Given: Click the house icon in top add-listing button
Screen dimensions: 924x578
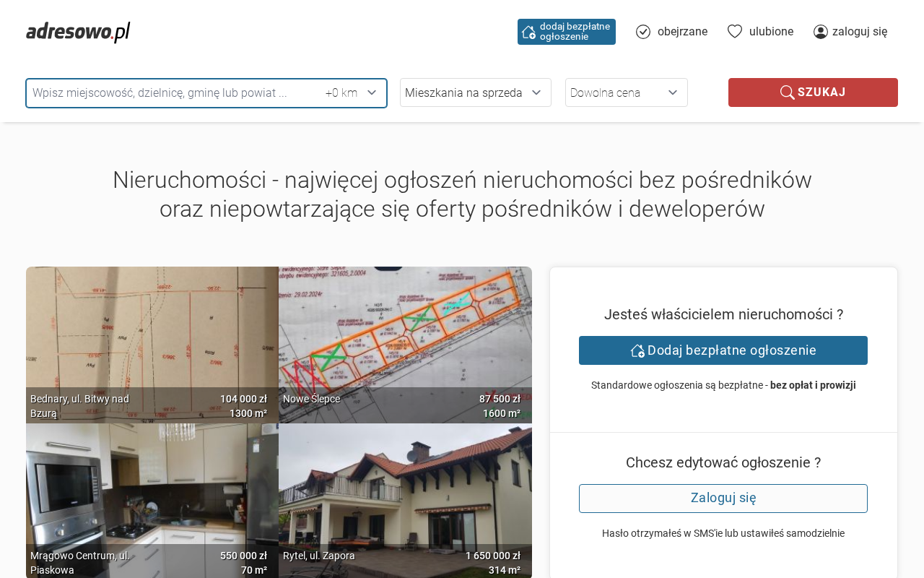Looking at the screenshot, I should tap(528, 32).
